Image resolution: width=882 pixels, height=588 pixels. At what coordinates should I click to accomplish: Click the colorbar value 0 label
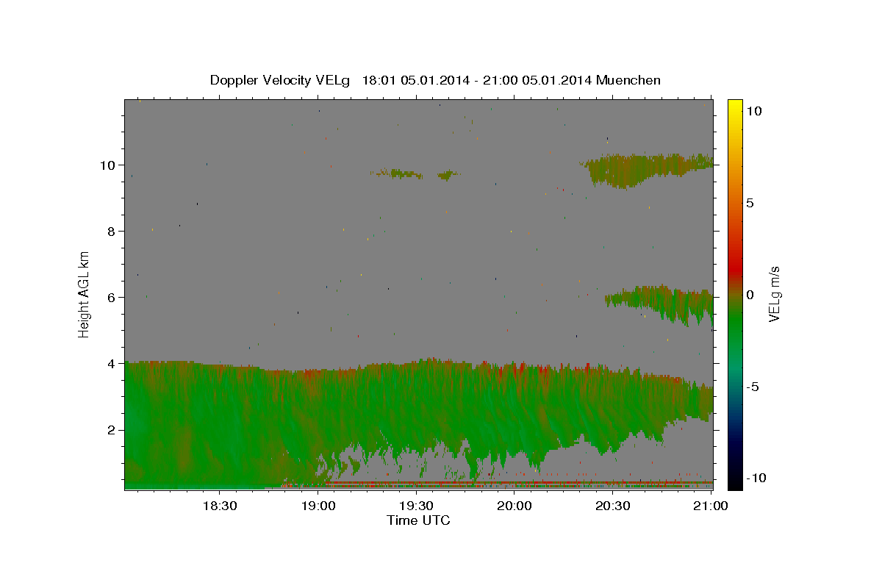click(x=750, y=295)
